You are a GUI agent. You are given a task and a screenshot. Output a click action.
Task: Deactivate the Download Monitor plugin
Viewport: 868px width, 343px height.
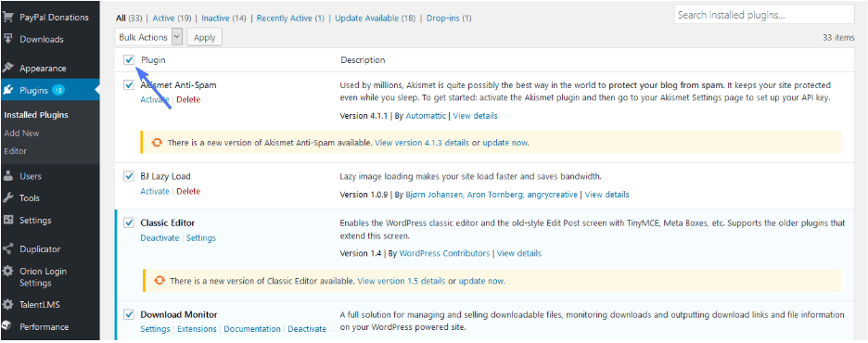[307, 328]
